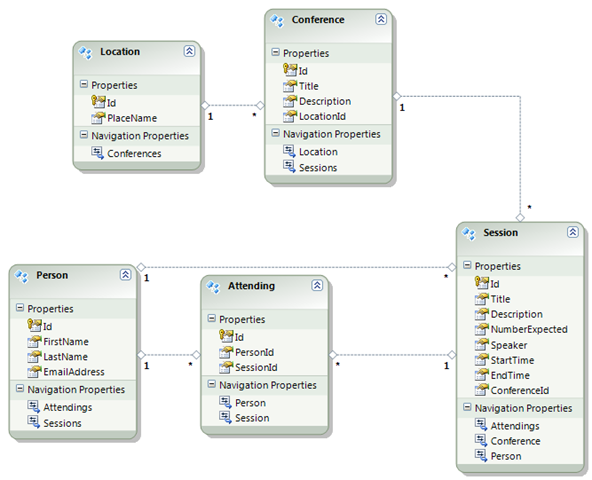The image size is (592, 480).
Task: Select the Sessions navigation property in Person
Action: pos(62,423)
